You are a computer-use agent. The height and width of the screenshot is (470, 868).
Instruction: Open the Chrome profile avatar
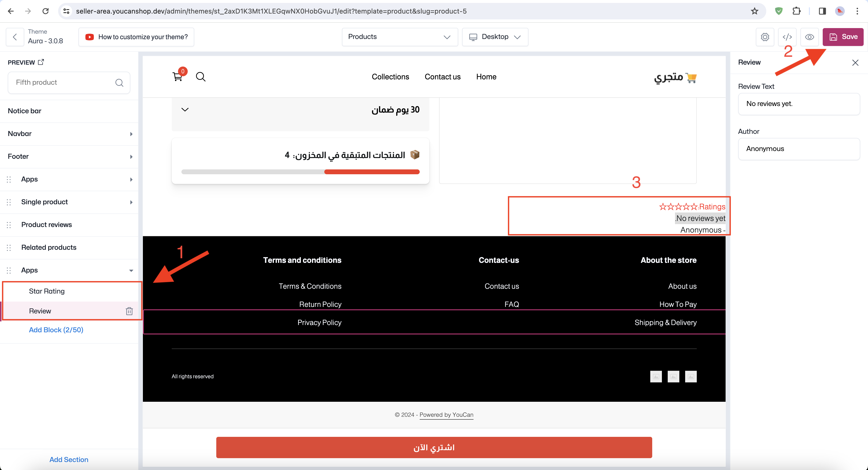click(840, 11)
